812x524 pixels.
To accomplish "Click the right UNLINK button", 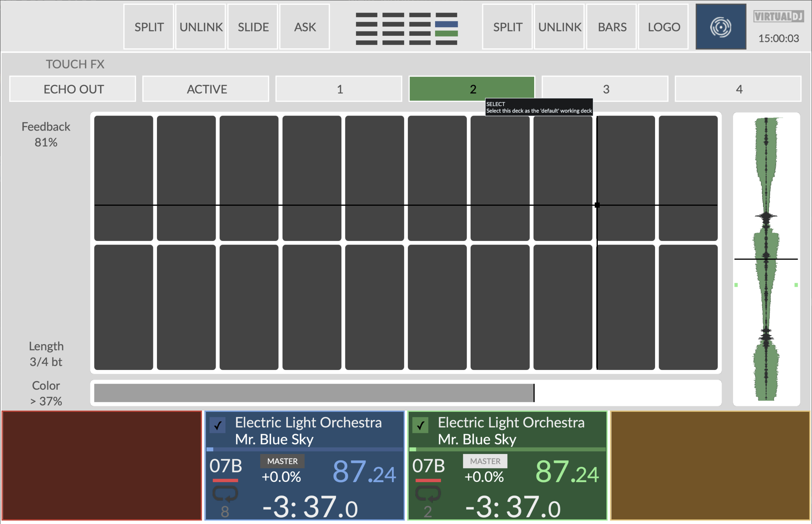I will 559,27.
